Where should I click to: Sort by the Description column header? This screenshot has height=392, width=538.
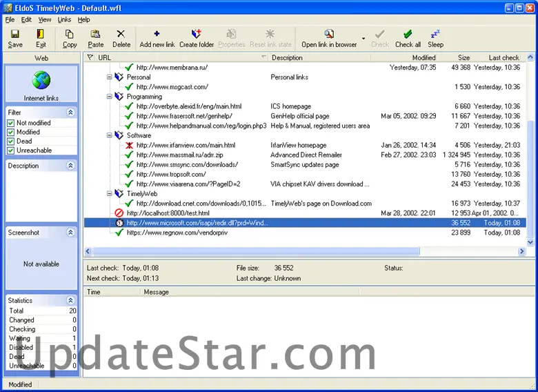click(x=320, y=58)
